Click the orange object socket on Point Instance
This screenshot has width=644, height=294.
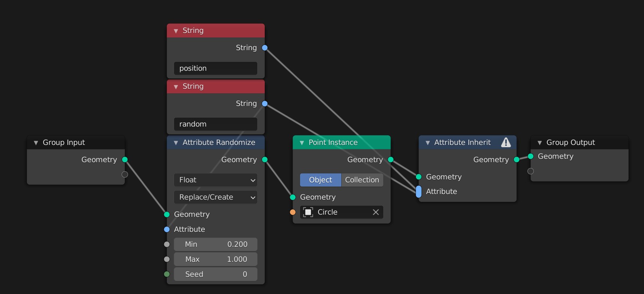point(293,212)
